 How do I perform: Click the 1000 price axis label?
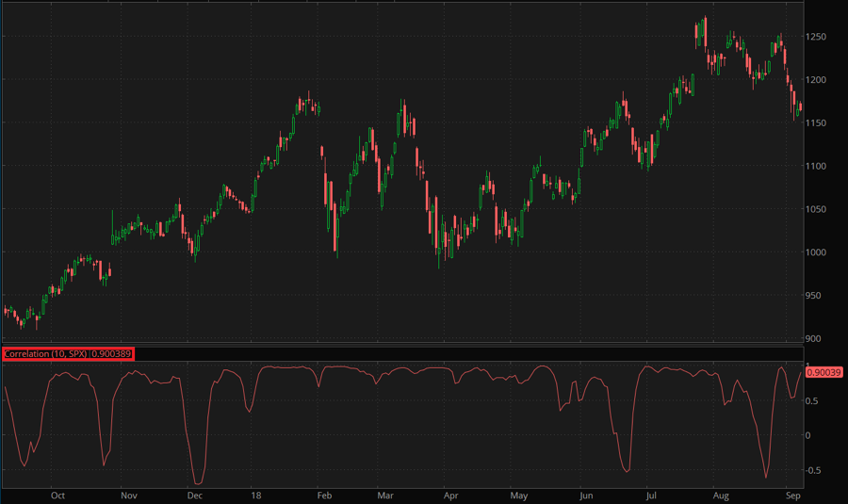818,252
